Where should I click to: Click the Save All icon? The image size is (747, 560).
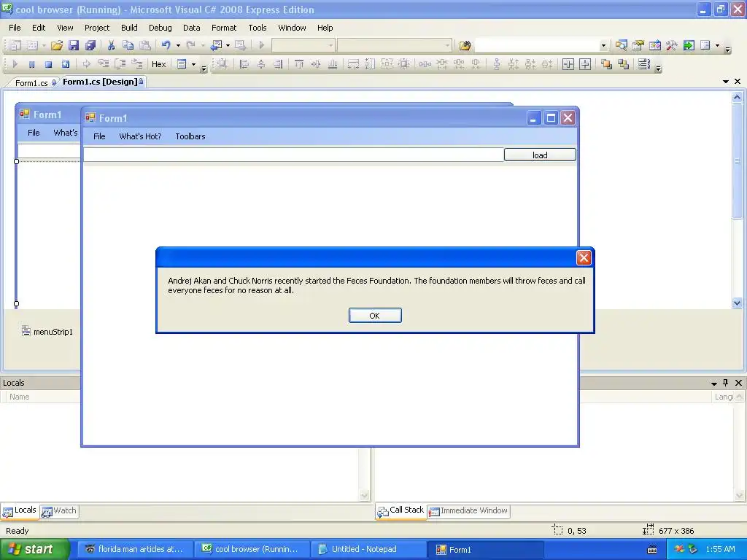(90, 45)
